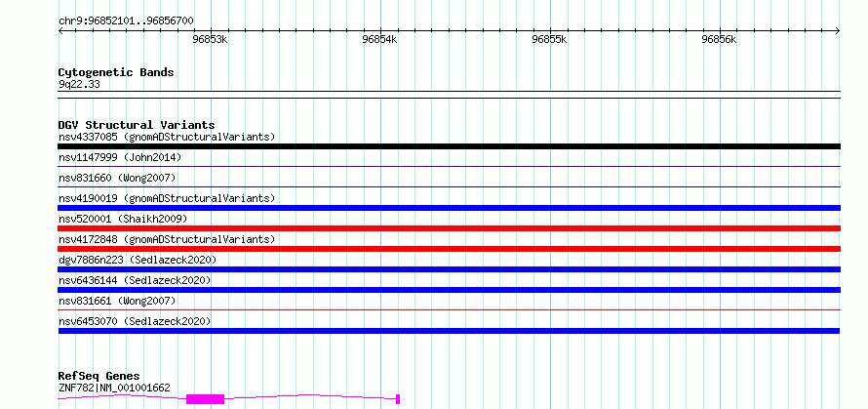Click the Cytogenetic Bands track title

(116, 72)
